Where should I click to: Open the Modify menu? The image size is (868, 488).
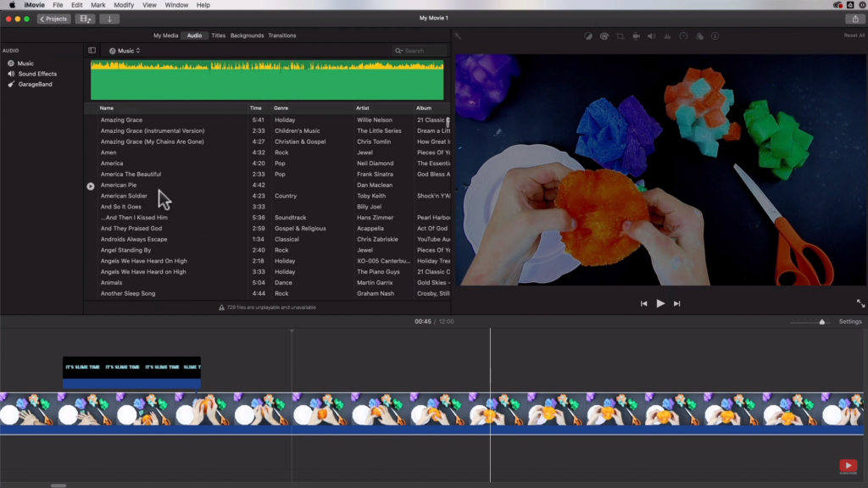pos(124,5)
